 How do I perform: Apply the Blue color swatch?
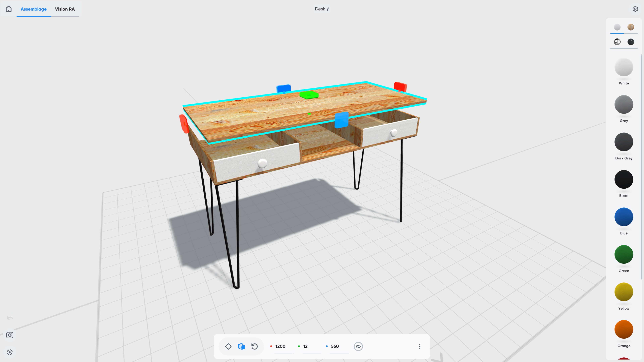624,217
